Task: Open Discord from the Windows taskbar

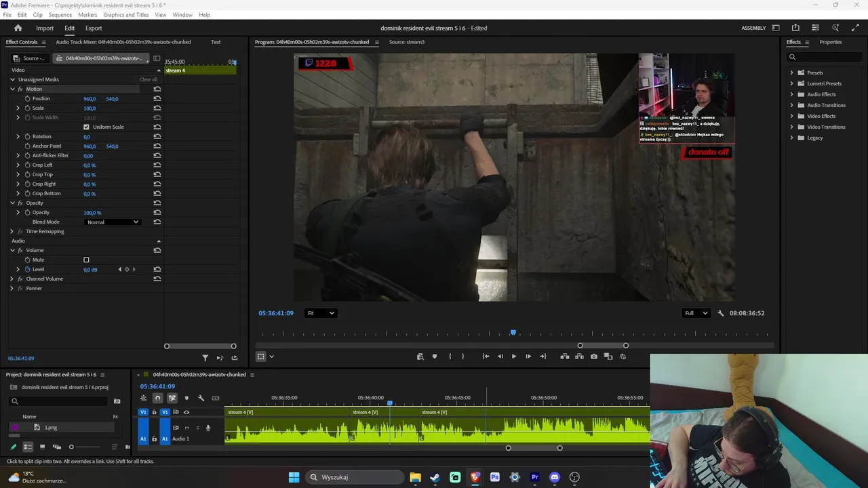Action: tap(555, 477)
